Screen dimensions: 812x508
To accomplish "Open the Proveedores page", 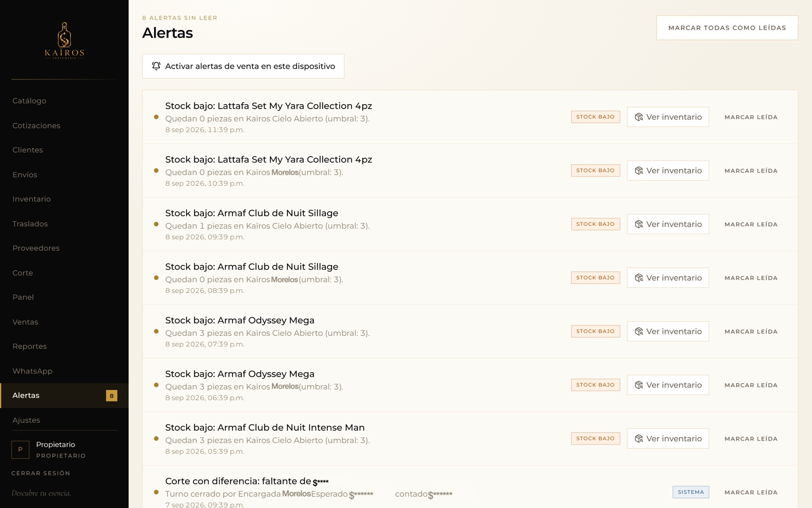I will tap(36, 248).
